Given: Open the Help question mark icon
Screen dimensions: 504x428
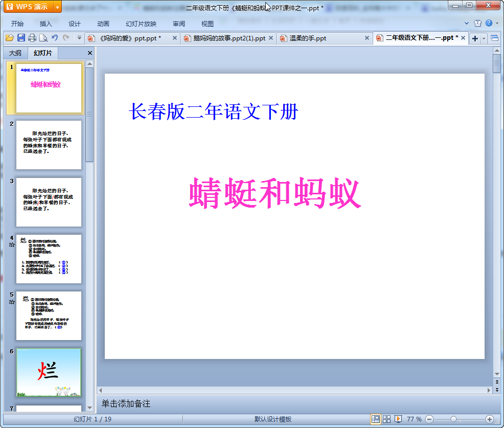Looking at the screenshot, I should [489, 23].
